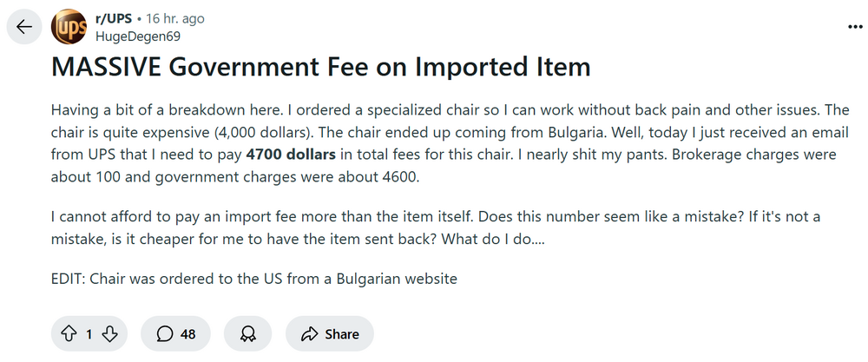Open the 48 comments count
This screenshot has width=868, height=362.
pyautogui.click(x=187, y=333)
